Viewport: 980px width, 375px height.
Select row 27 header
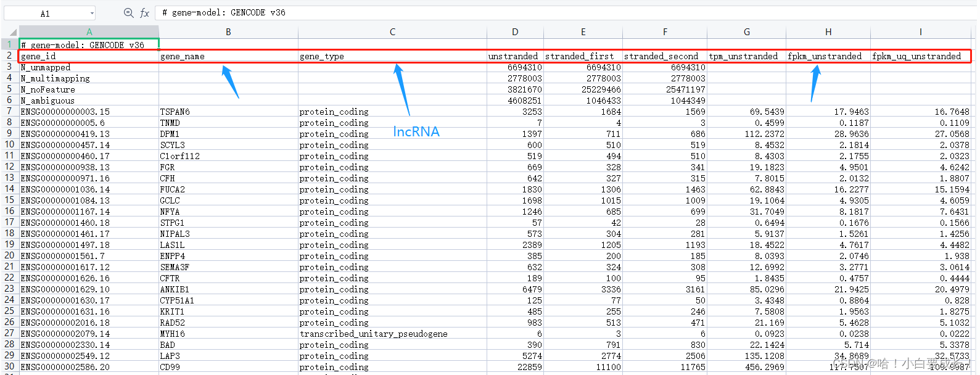tap(10, 333)
